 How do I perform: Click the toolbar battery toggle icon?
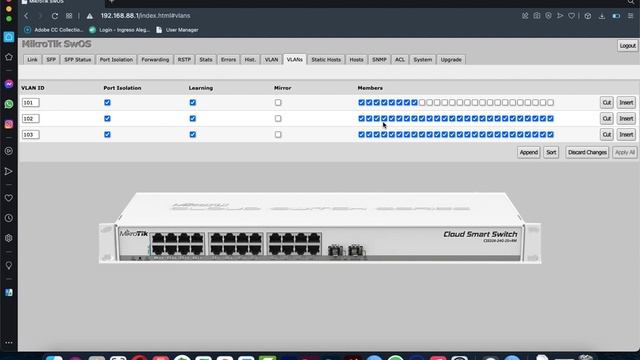(x=616, y=16)
